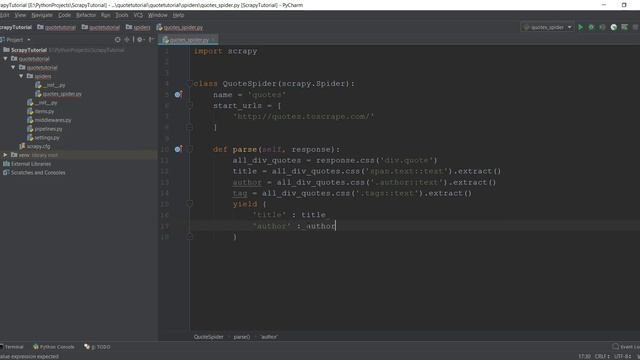The width and height of the screenshot is (640, 360).
Task: Click cursor position indicator in status bar
Action: [x=584, y=356]
